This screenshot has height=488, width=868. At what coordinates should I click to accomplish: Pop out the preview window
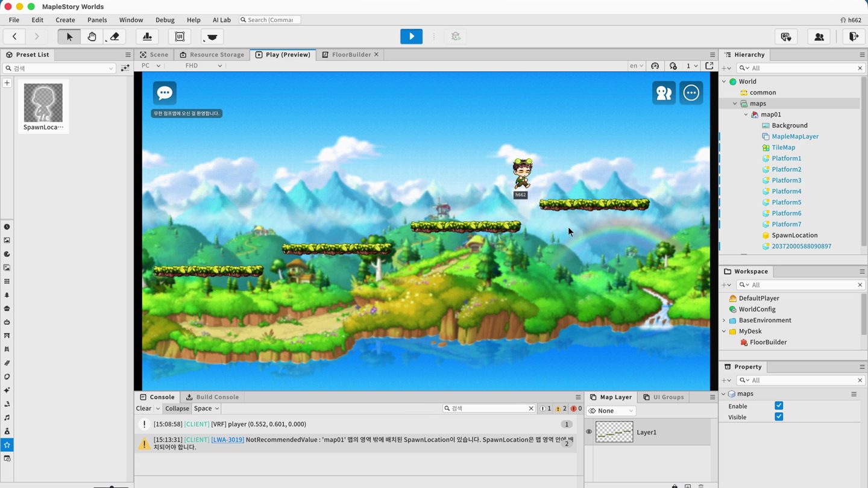tap(709, 66)
